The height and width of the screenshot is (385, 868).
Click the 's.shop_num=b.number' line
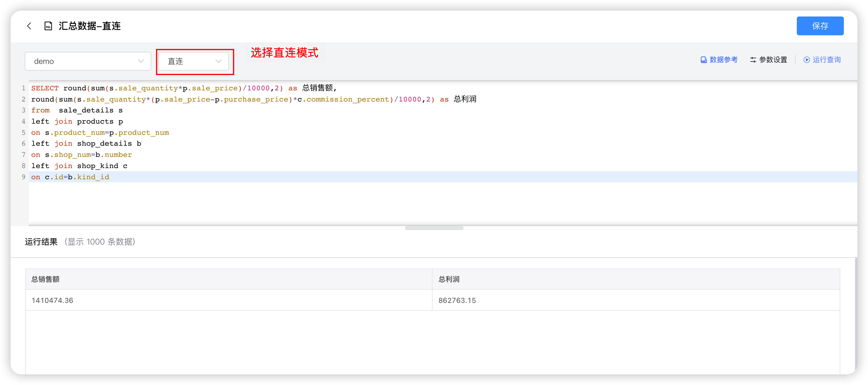click(x=82, y=155)
